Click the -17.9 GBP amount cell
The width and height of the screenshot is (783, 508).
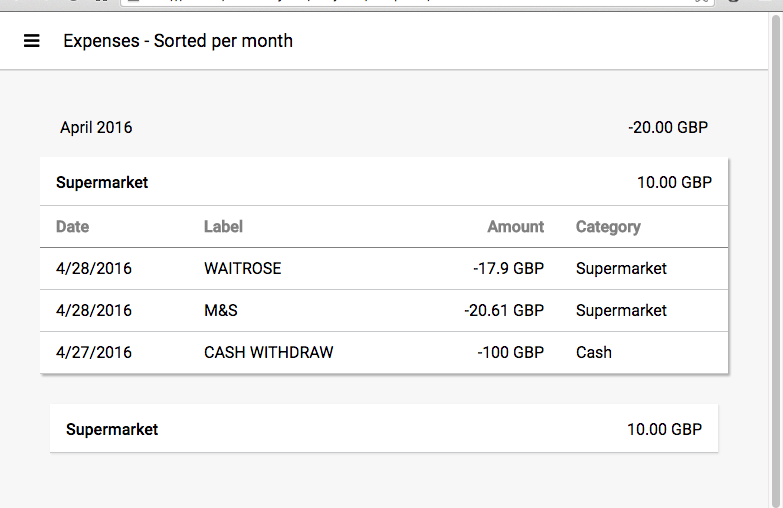click(x=508, y=269)
